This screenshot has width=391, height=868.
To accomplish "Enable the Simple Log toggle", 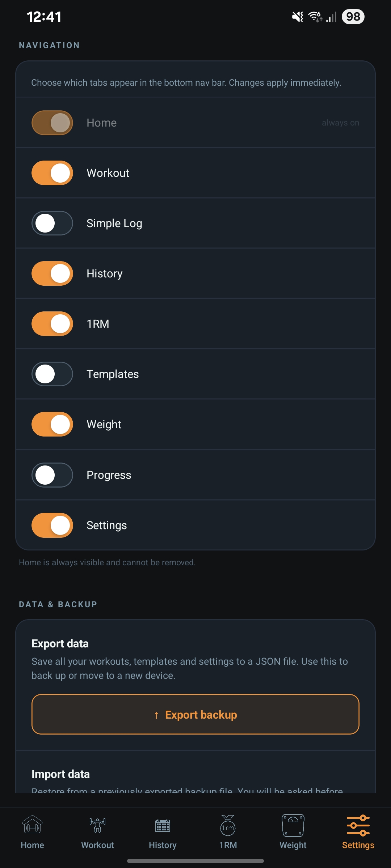I will point(52,223).
